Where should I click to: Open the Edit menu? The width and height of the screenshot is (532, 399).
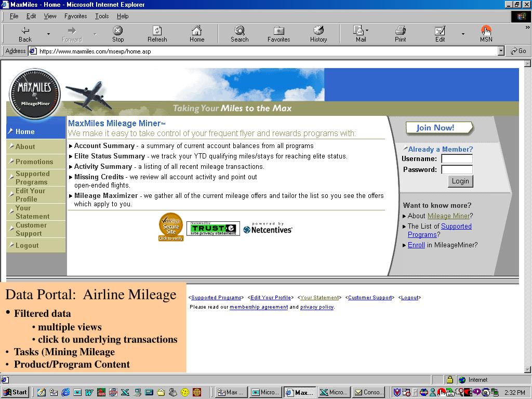point(31,16)
